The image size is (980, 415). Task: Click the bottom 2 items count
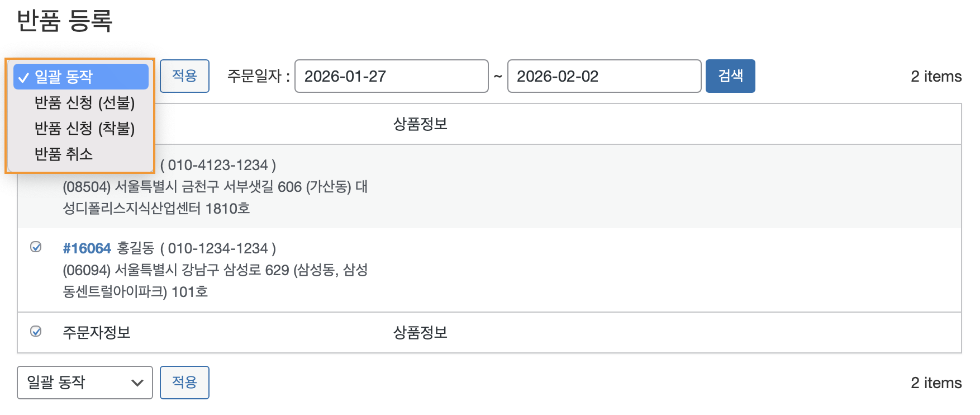pyautogui.click(x=936, y=383)
